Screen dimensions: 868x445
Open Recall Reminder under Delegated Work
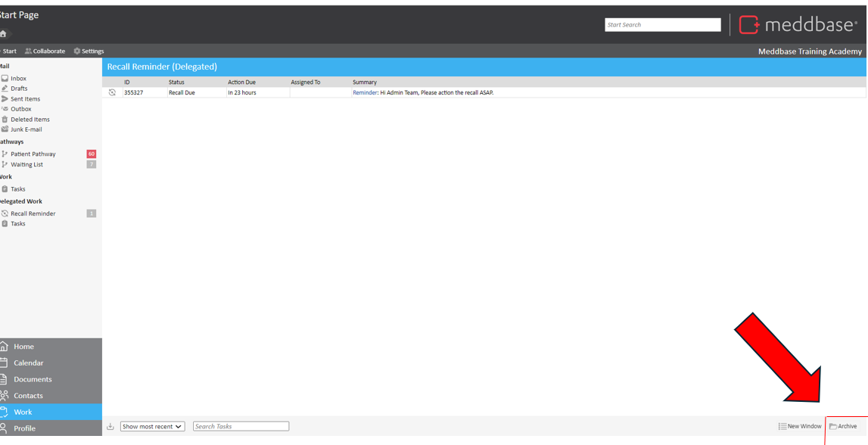(x=33, y=213)
